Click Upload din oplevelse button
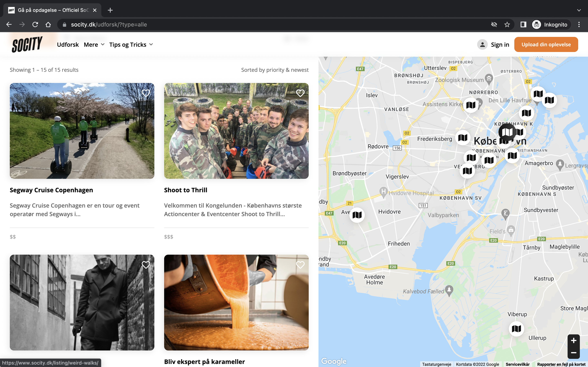This screenshot has width=588, height=367. 546,44
